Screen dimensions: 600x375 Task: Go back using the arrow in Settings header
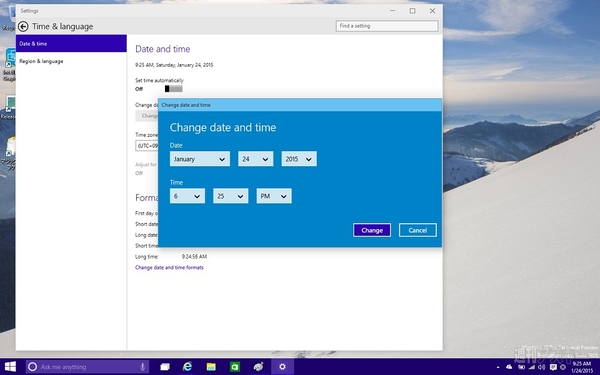pyautogui.click(x=23, y=26)
